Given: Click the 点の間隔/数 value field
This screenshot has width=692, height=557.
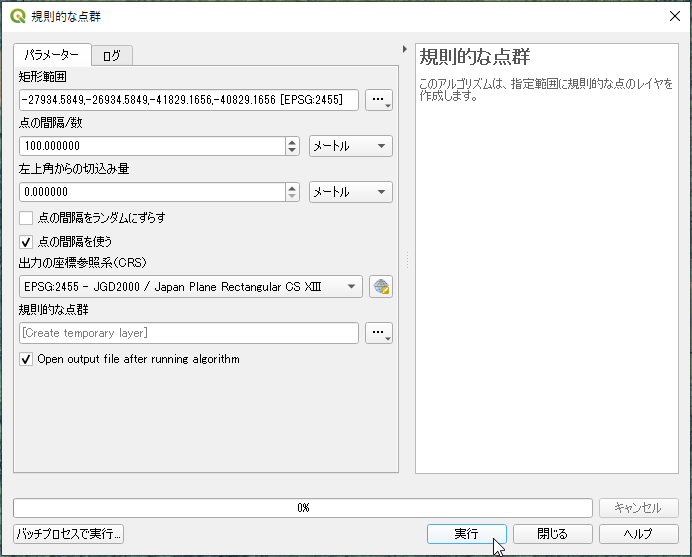Looking at the screenshot, I should point(152,146).
